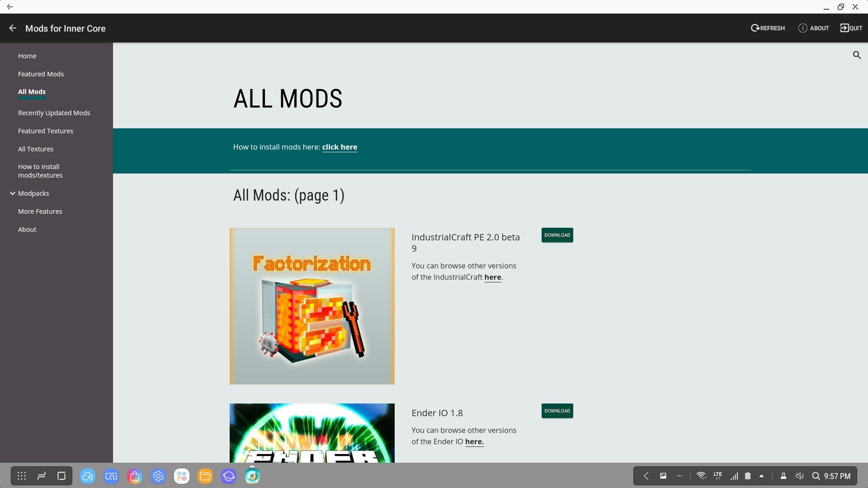The width and height of the screenshot is (868, 488).
Task: Click the taskbar square home icon
Action: (x=61, y=476)
